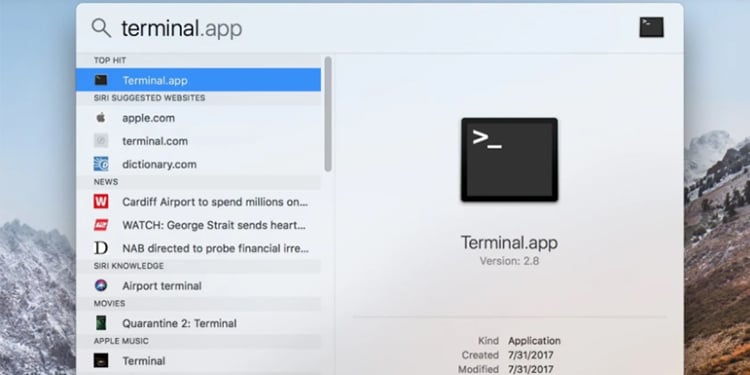Click the red W news icon

(x=101, y=201)
